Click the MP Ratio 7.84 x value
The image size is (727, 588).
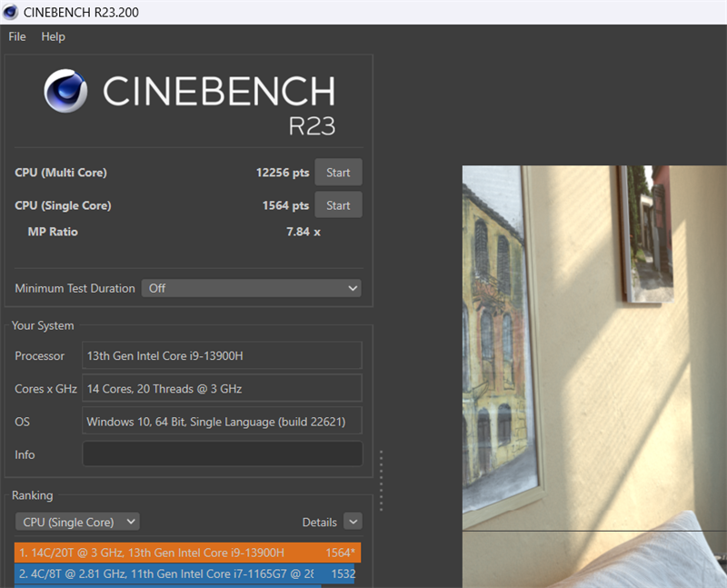pos(304,232)
